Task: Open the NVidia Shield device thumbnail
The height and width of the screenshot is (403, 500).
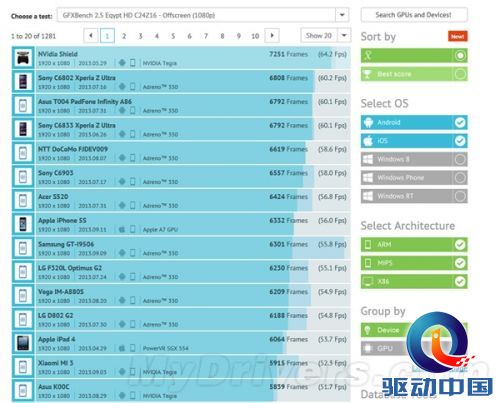Action: 23,58
